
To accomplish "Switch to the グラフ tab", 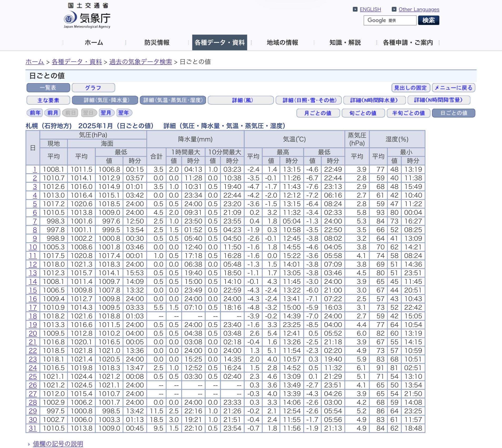I will (x=93, y=88).
